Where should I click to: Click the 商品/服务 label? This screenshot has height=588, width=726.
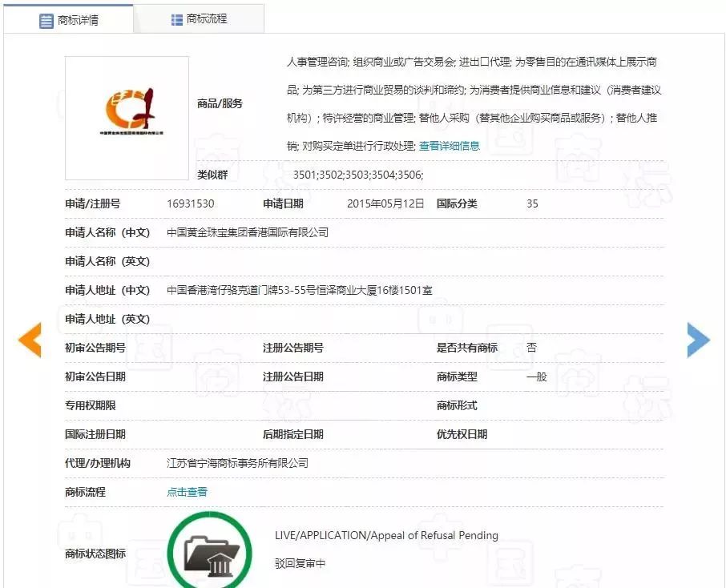point(220,103)
